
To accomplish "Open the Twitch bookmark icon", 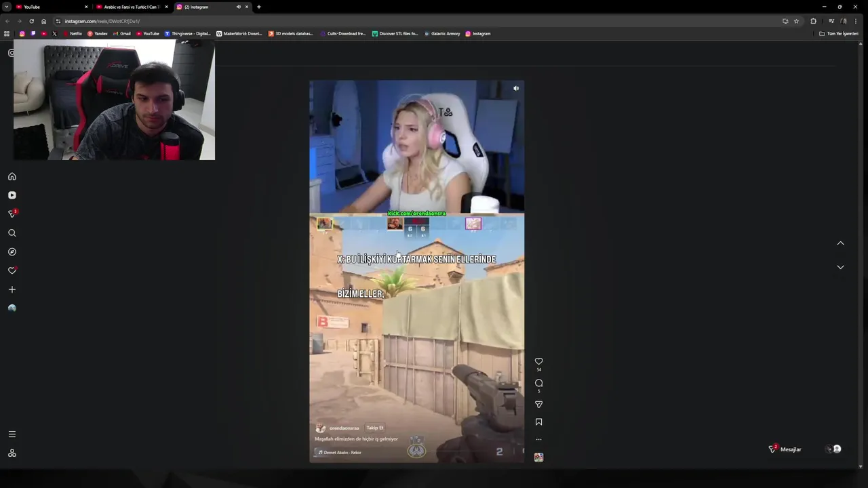I will click(x=33, y=33).
